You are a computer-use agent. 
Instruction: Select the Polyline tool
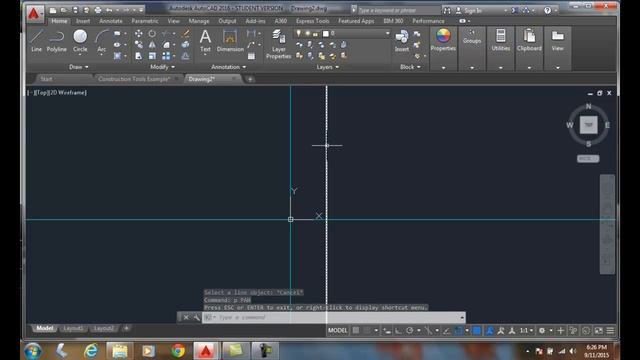57,41
